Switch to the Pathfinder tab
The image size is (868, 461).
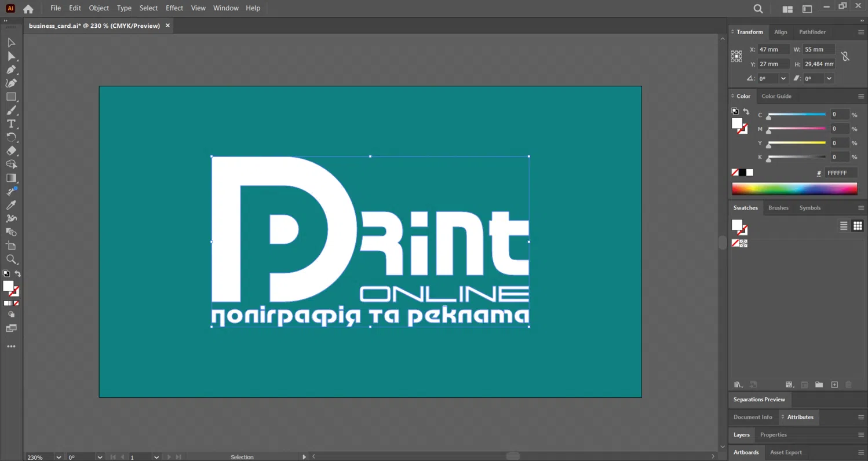(812, 32)
